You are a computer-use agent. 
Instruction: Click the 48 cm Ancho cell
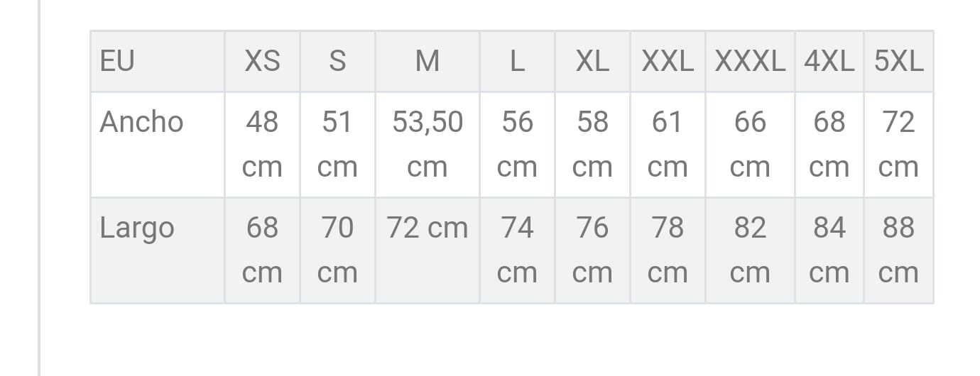pyautogui.click(x=262, y=145)
